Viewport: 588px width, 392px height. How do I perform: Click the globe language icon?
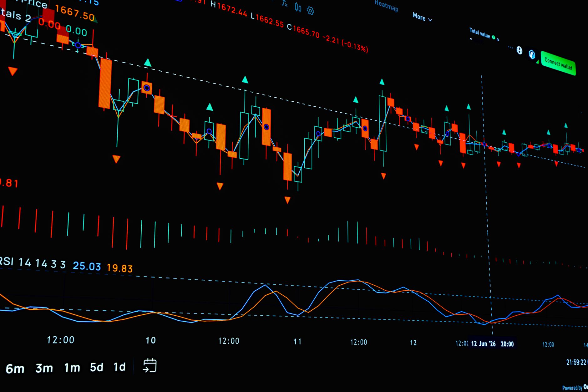(520, 50)
